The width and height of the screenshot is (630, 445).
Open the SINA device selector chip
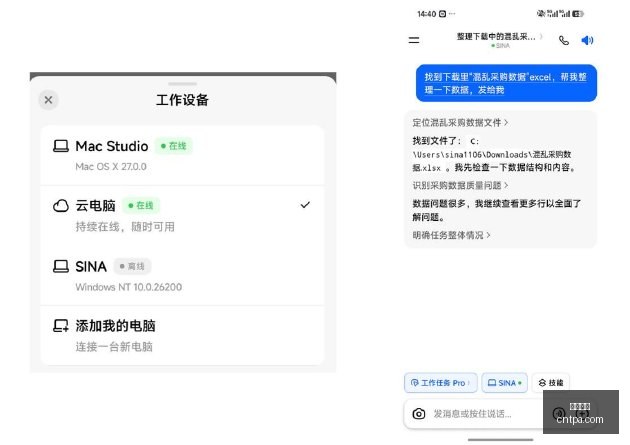pos(505,383)
